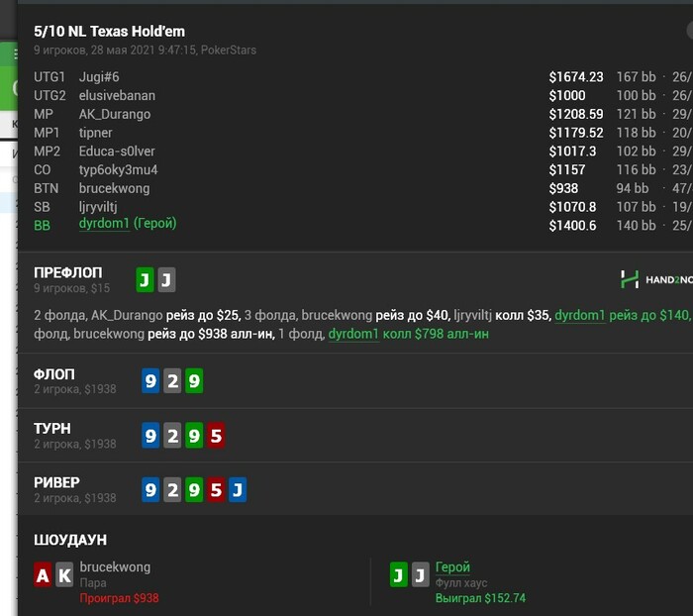The image size is (693, 616).
Task: Click the $1000 stack value
Action: point(567,95)
